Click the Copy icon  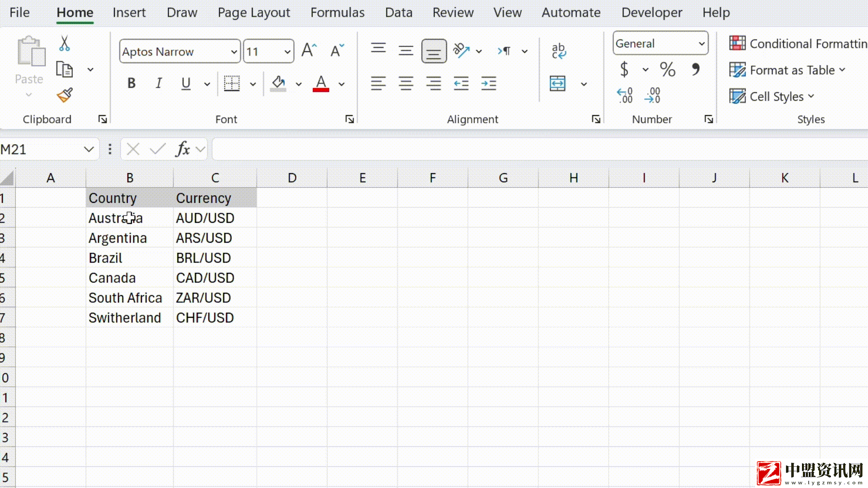pyautogui.click(x=64, y=70)
